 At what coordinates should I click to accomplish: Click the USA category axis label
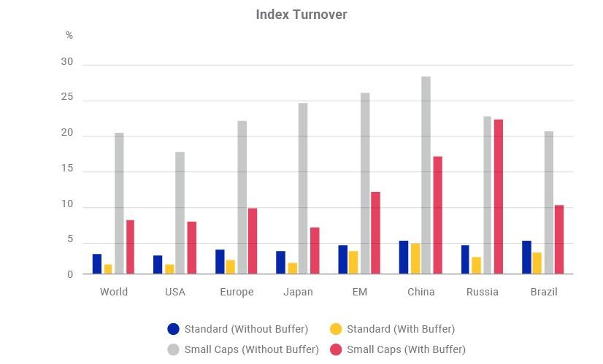pyautogui.click(x=175, y=292)
